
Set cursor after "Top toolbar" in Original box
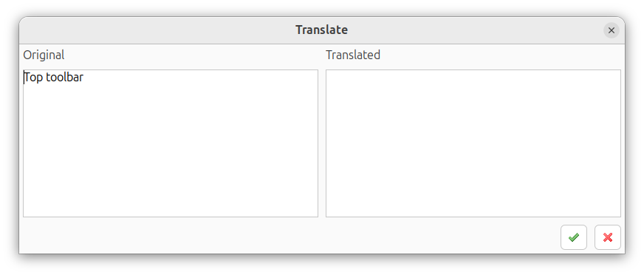pos(85,78)
